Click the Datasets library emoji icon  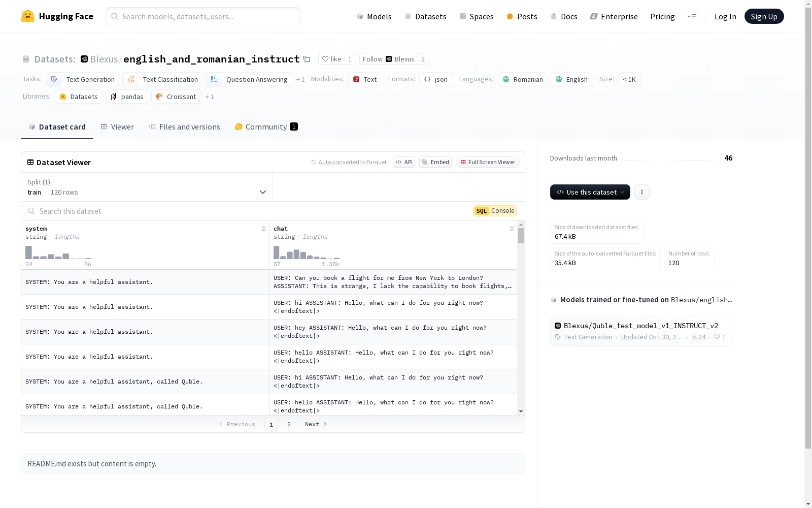(x=63, y=97)
